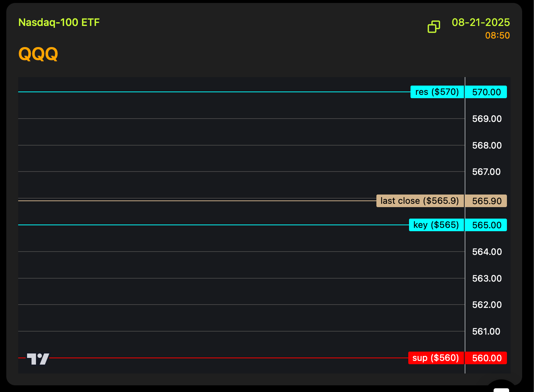Viewport: 534px width, 392px height.
Task: Click the 562.00 price axis label
Action: click(487, 305)
